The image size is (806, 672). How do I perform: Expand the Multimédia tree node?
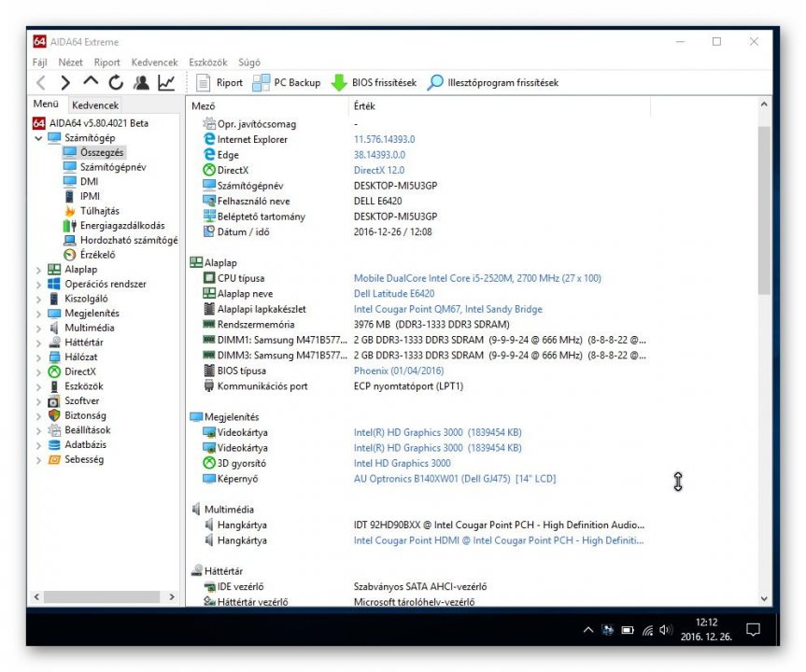click(x=38, y=328)
